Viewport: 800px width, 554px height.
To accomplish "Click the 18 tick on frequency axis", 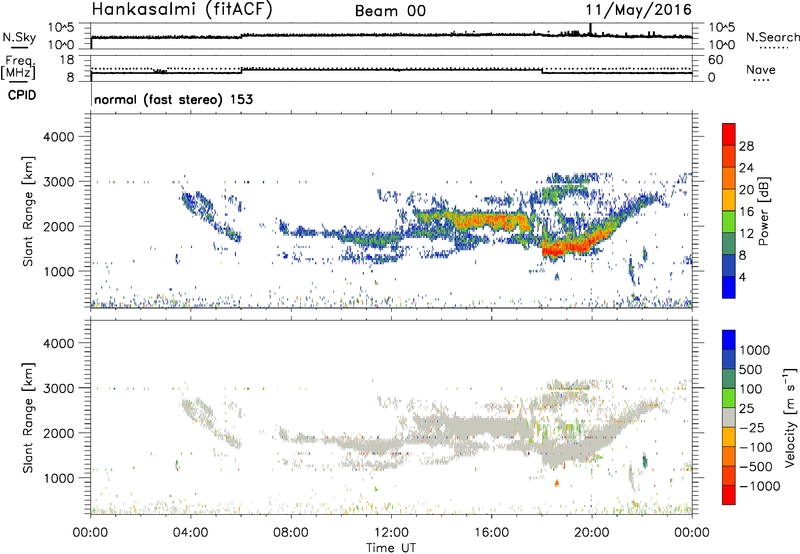I will [67, 60].
